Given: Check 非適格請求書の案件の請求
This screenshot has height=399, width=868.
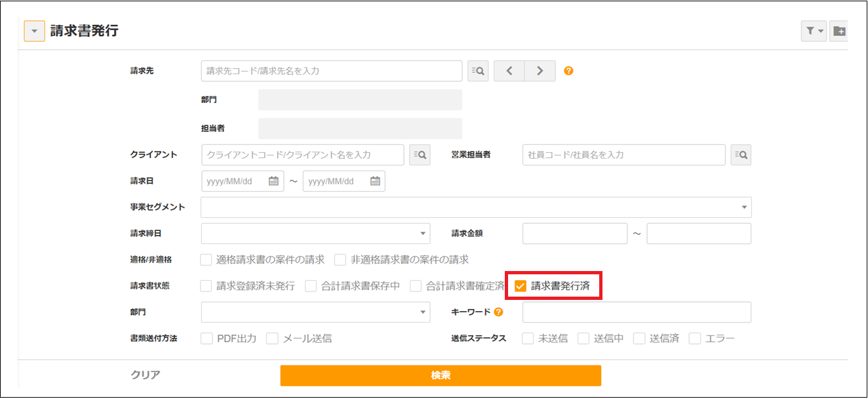Looking at the screenshot, I should point(340,260).
